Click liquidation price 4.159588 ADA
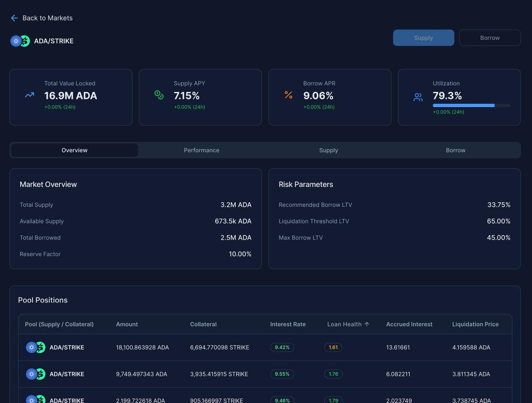The image size is (532, 403). tap(471, 348)
